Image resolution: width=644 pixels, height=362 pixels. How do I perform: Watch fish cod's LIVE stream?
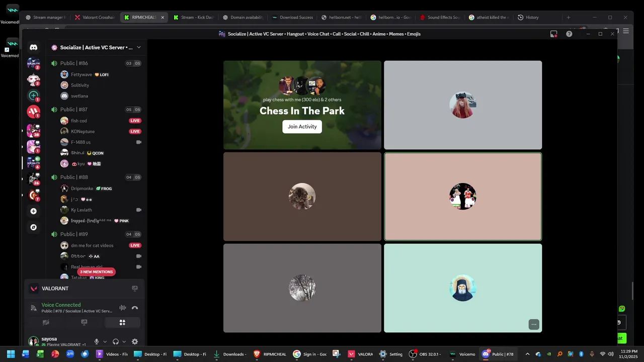(x=135, y=121)
